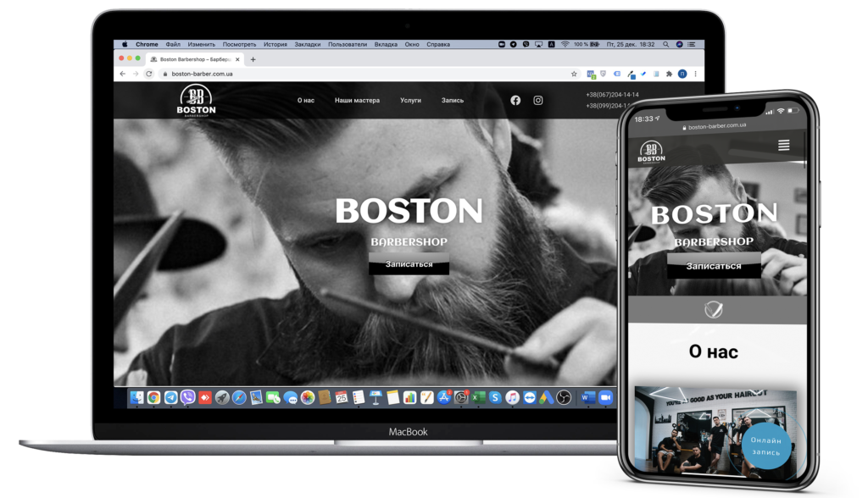This screenshot has height=498, width=868.
Task: Open the hamburger menu on the phone
Action: click(784, 145)
